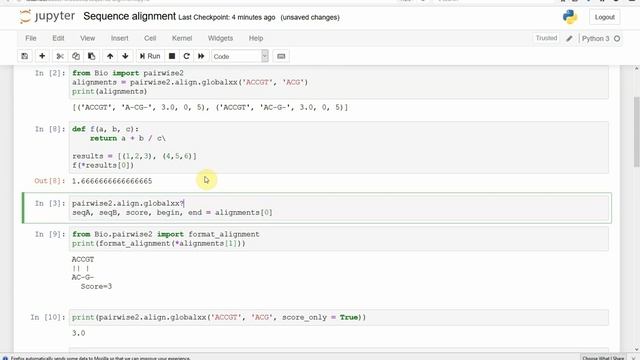
Task: Click the In [9] cell prompt
Action: [x=50, y=234]
